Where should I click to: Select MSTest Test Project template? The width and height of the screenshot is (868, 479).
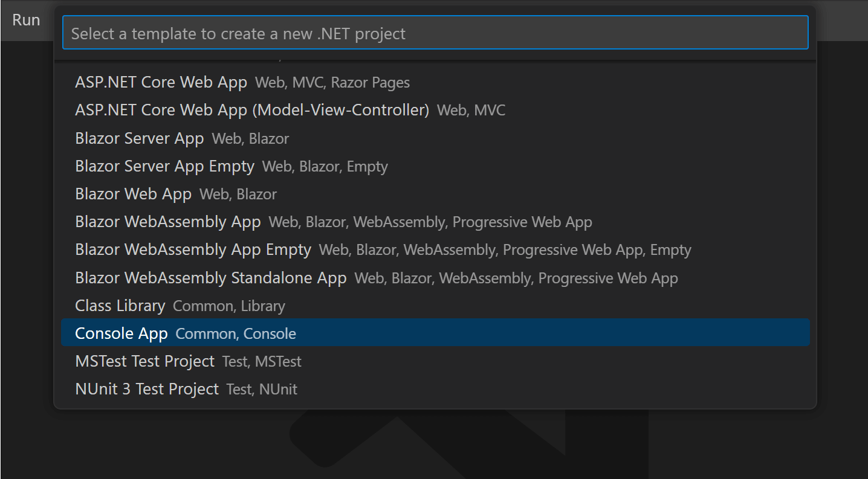click(435, 360)
